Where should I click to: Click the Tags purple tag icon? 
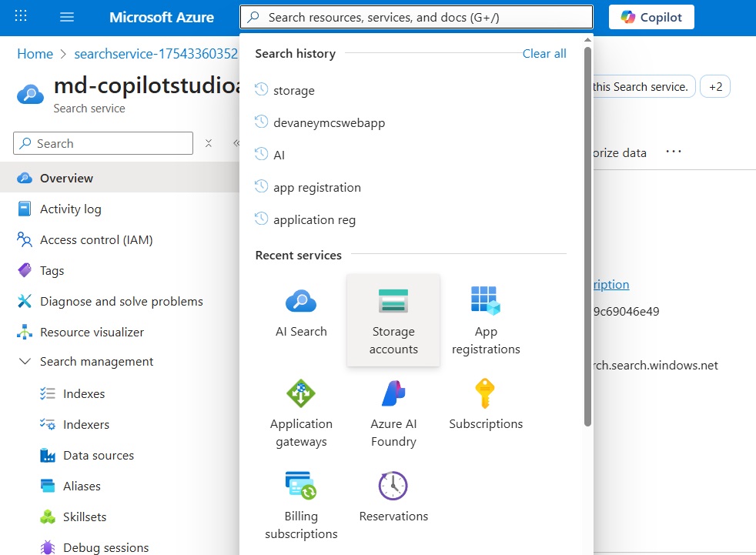pyautogui.click(x=25, y=270)
